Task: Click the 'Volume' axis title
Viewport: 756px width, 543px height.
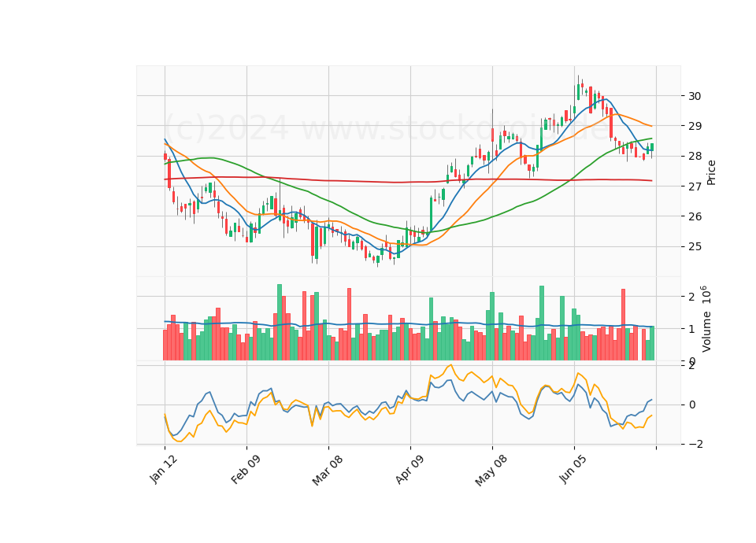Action: tap(706, 331)
